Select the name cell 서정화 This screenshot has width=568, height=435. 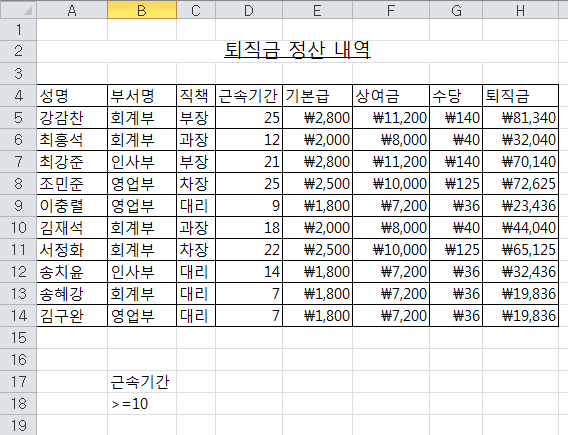72,250
